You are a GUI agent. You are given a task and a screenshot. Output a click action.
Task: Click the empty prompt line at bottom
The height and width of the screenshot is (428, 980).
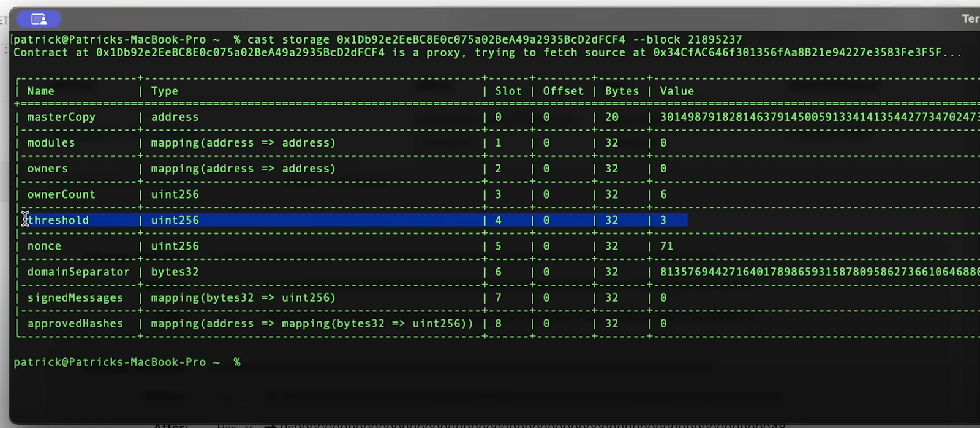pyautogui.click(x=127, y=362)
